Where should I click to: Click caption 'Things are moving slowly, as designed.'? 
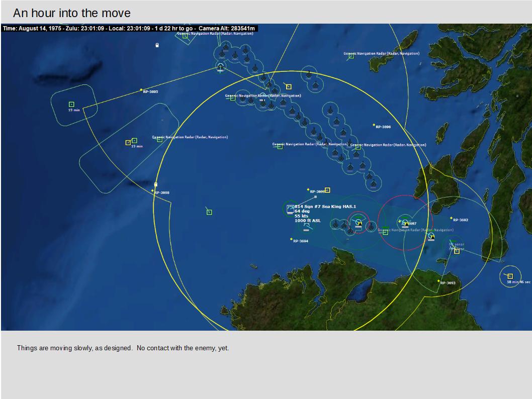pos(74,348)
